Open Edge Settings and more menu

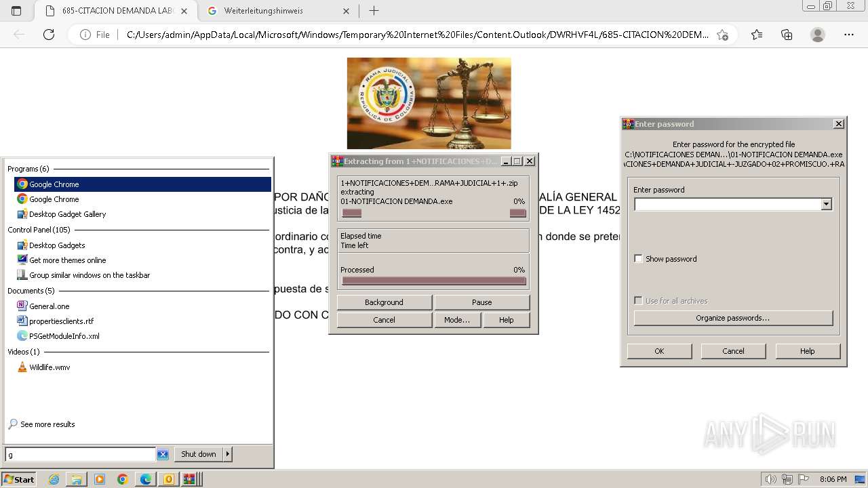tap(849, 35)
